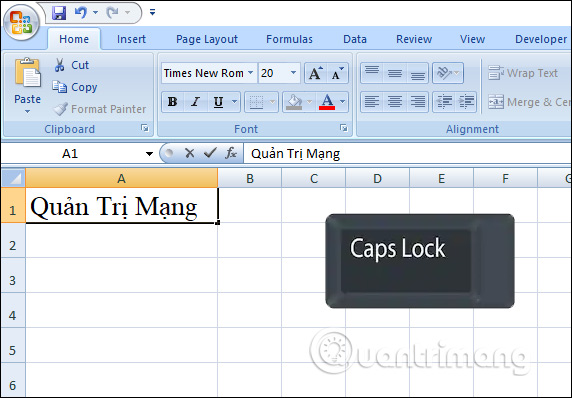Cancel the formula bar entry

189,153
